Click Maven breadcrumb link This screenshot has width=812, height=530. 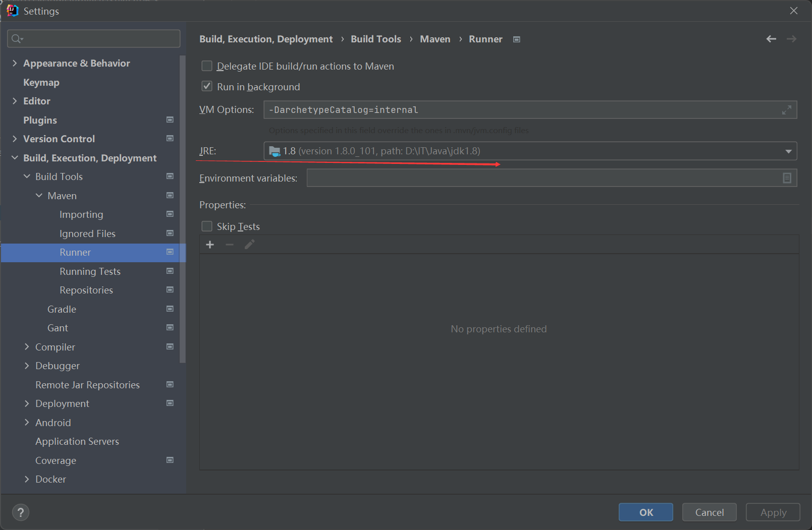[435, 39]
